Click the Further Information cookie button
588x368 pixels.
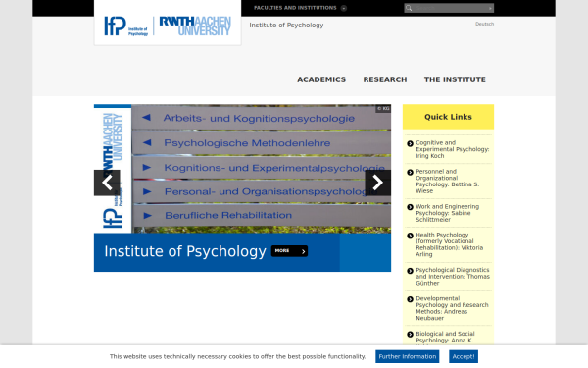click(408, 357)
